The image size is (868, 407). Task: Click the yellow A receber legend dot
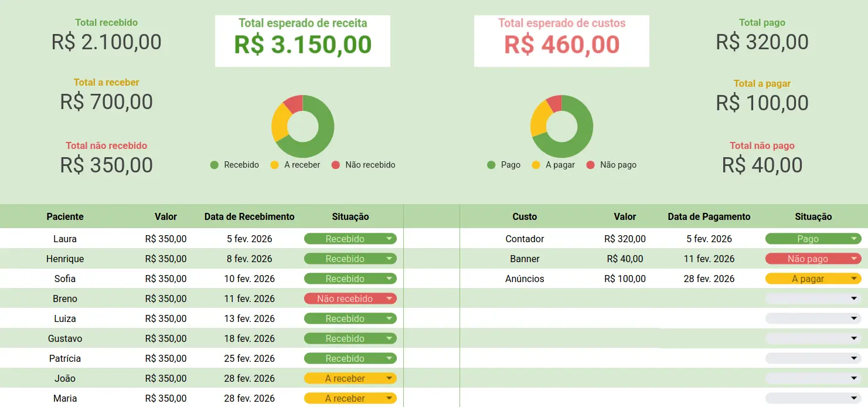click(274, 165)
